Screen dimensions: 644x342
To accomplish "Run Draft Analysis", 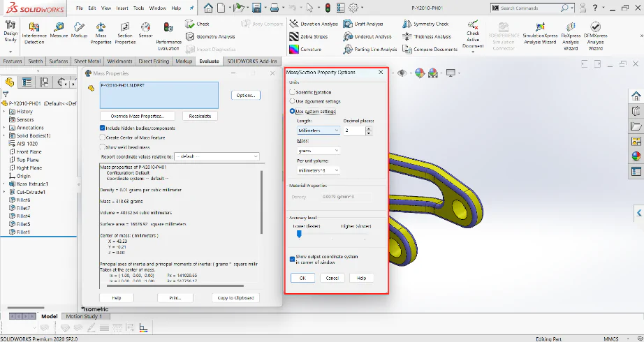I will pyautogui.click(x=363, y=24).
